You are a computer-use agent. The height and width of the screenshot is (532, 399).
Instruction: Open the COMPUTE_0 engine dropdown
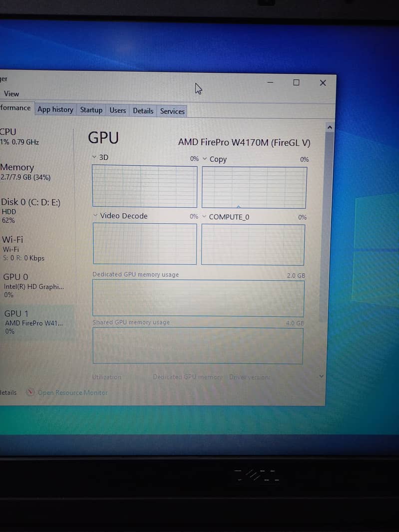(204, 217)
